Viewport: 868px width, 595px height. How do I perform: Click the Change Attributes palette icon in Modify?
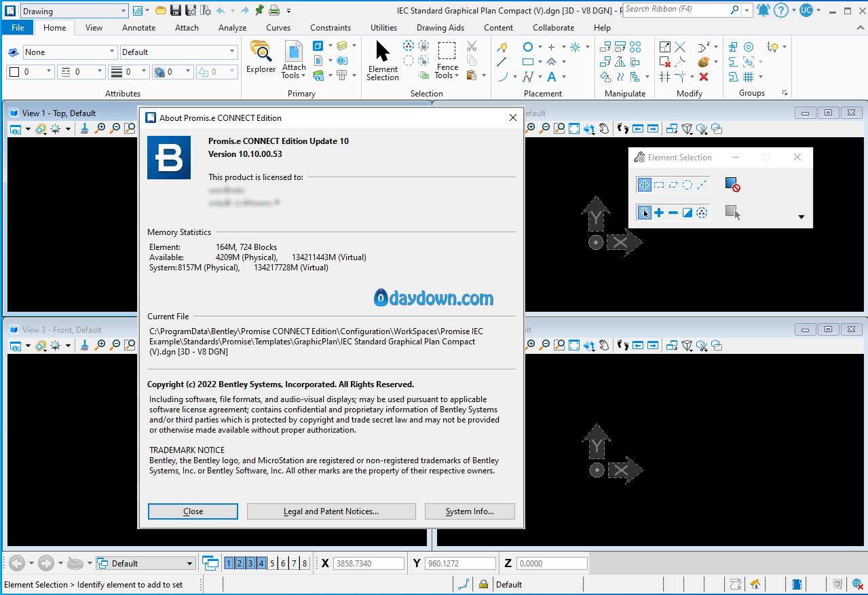pos(704,62)
